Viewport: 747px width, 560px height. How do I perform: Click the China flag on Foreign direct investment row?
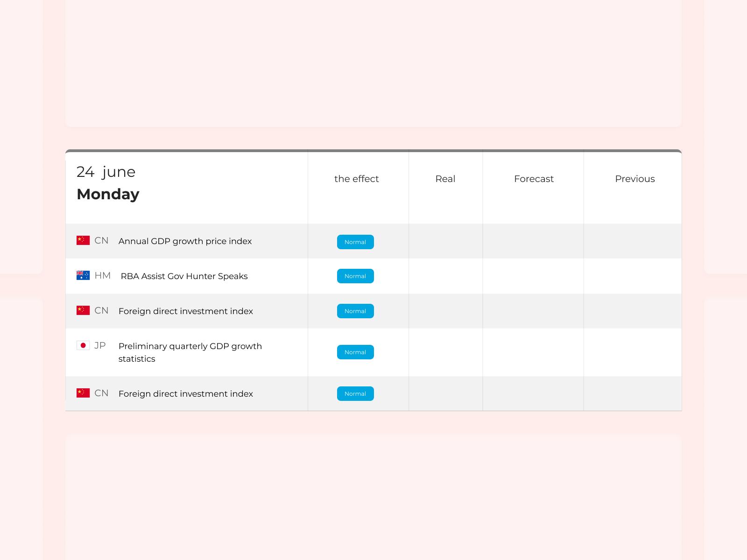(82, 310)
